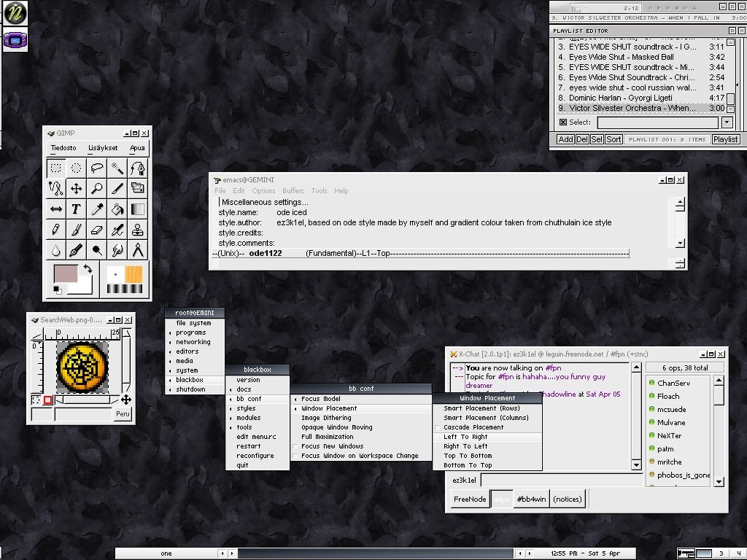Screen dimensions: 747x560
Task: Swap foreground and background colors arrow
Action: tap(88, 268)
